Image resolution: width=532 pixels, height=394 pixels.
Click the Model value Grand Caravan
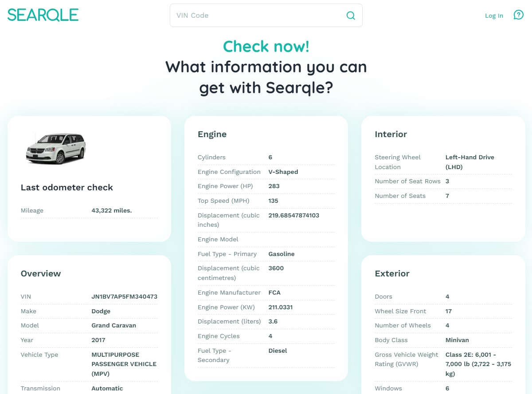pos(114,325)
